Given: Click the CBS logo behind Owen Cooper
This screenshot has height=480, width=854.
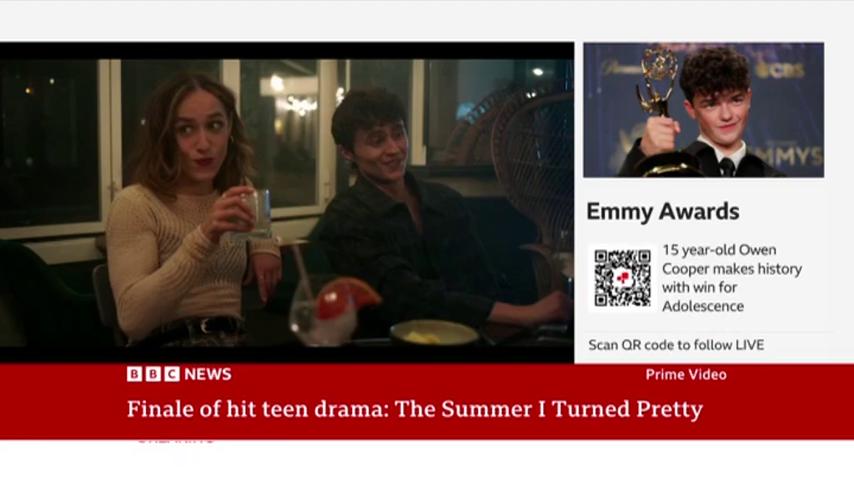Looking at the screenshot, I should (782, 70).
